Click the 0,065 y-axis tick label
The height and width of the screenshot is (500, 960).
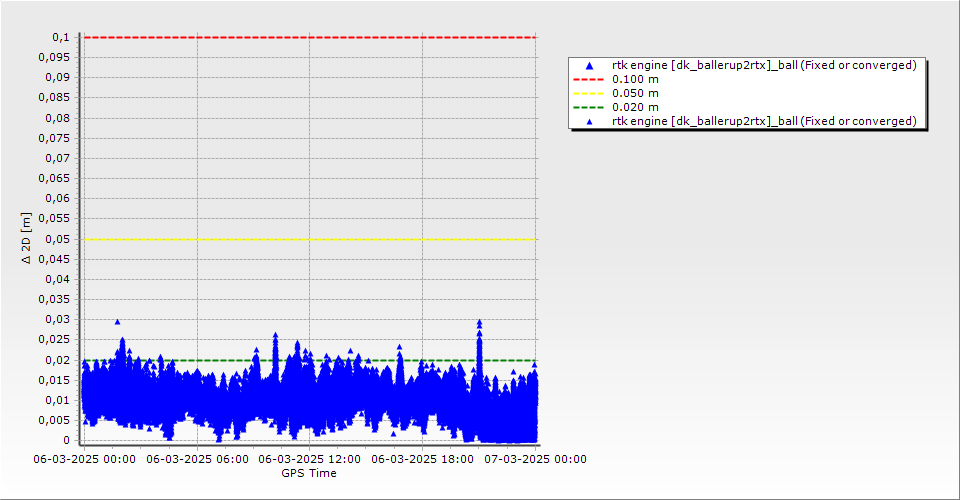(x=54, y=178)
